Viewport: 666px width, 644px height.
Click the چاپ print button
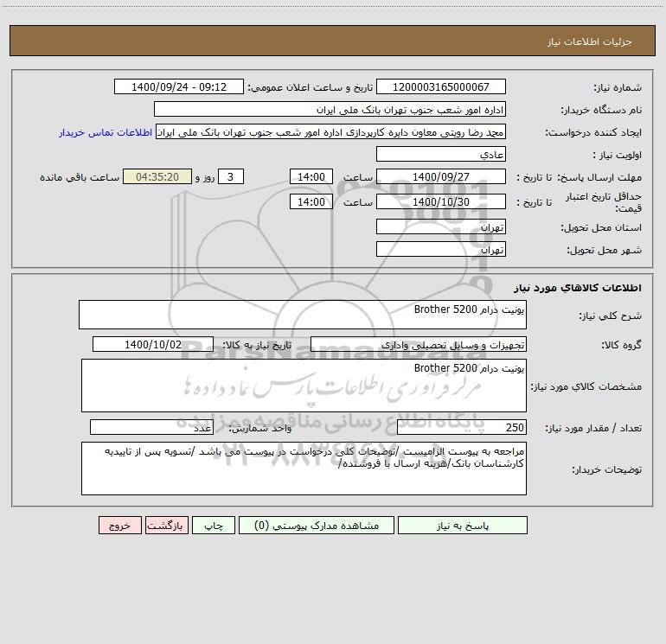coord(214,525)
